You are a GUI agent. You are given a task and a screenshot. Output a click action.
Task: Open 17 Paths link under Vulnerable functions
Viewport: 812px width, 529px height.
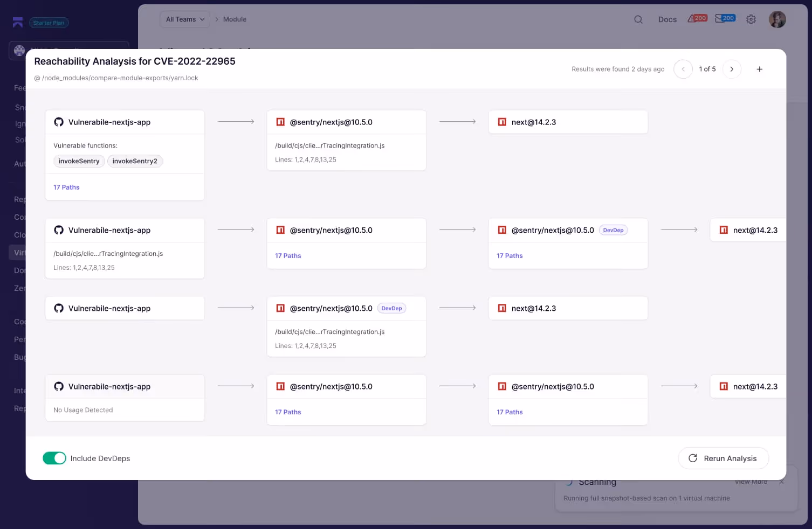[x=66, y=187]
